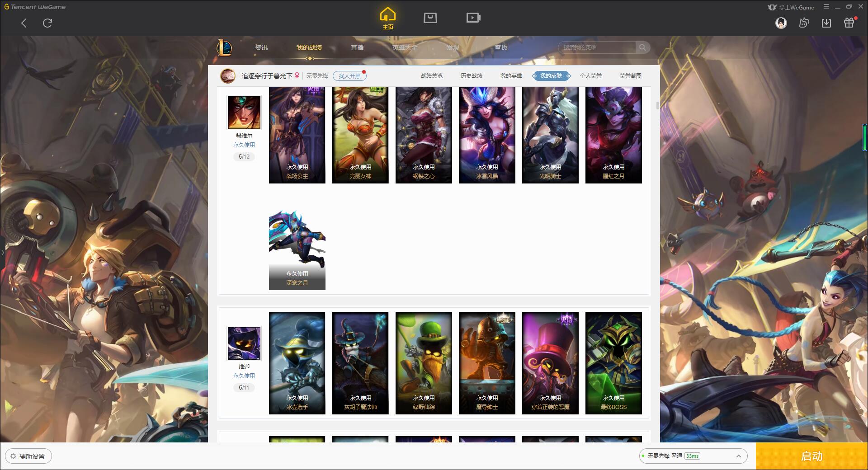The height and width of the screenshot is (470, 868).
Task: Click the 辅助设置 gear button
Action: point(28,456)
